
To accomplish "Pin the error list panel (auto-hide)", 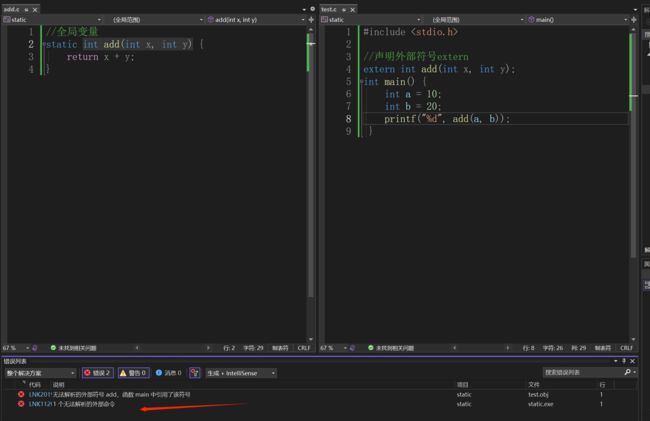I will (624, 361).
